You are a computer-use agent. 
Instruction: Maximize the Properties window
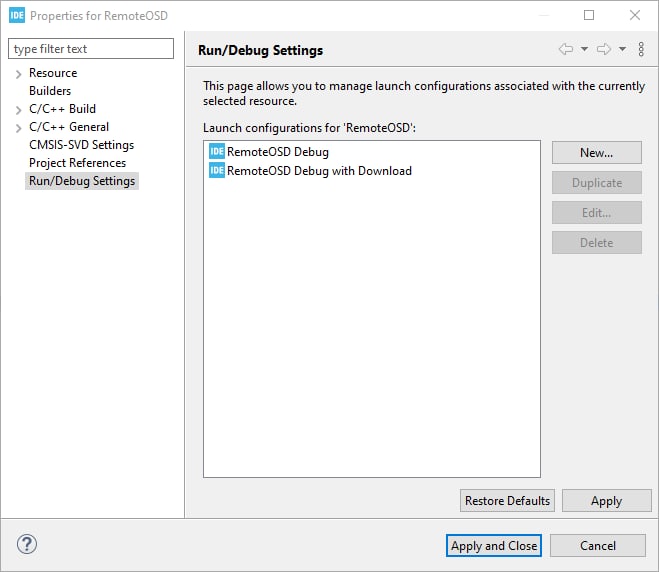point(589,16)
